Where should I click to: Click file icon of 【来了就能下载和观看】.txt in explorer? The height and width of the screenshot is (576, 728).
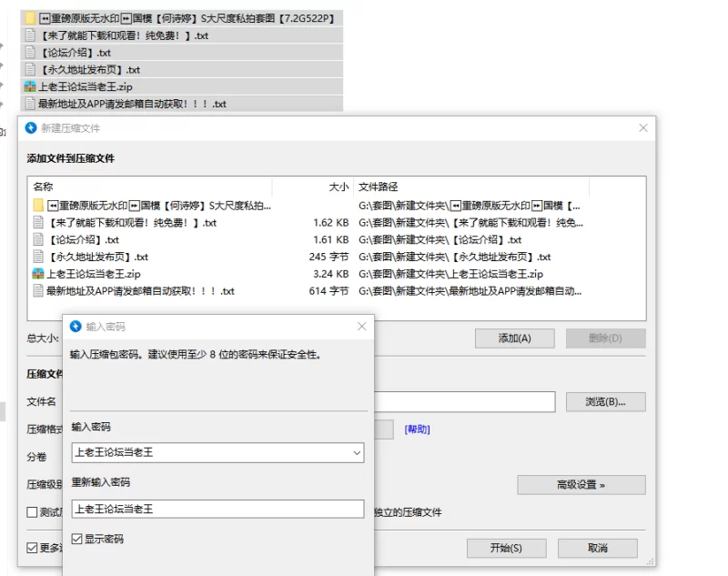pos(30,35)
